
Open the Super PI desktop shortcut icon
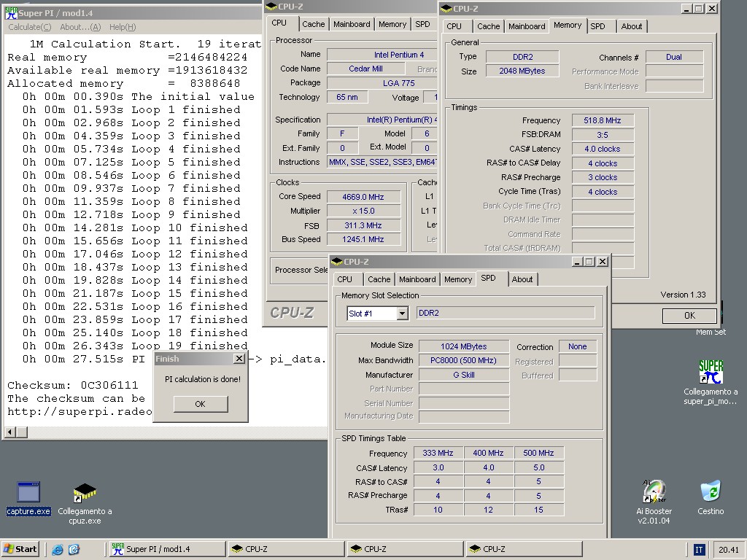(711, 382)
